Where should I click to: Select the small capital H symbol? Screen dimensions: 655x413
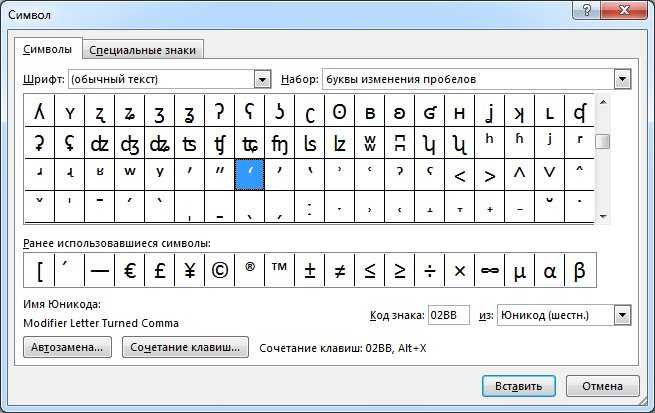click(460, 111)
